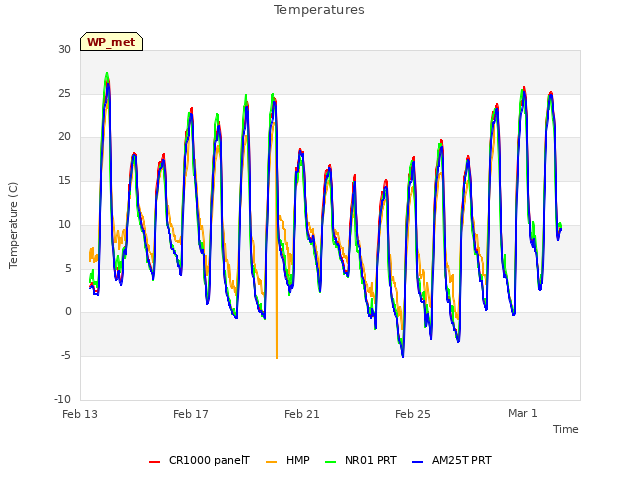Click the Feb 13 x-axis tick label
The image size is (640, 480).
click(x=80, y=414)
